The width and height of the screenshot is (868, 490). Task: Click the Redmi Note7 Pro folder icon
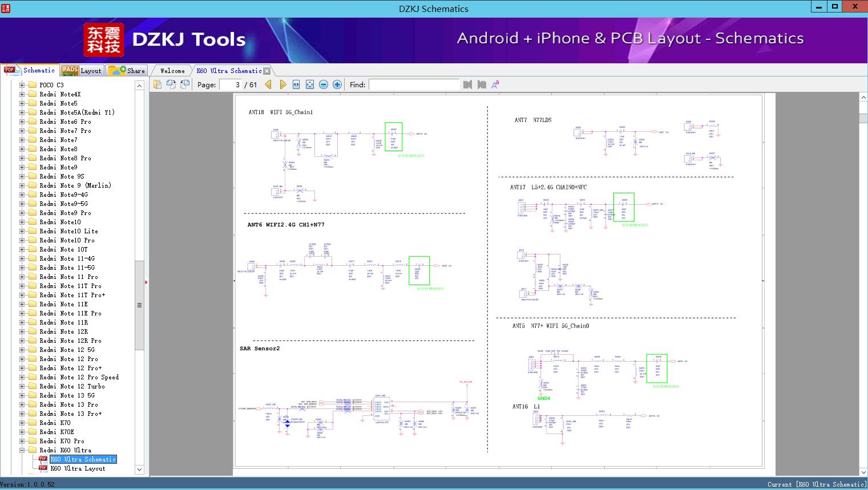(33, 131)
